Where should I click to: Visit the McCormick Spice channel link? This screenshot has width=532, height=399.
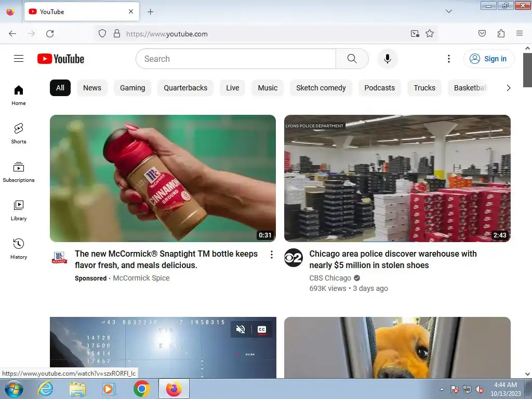(x=141, y=278)
